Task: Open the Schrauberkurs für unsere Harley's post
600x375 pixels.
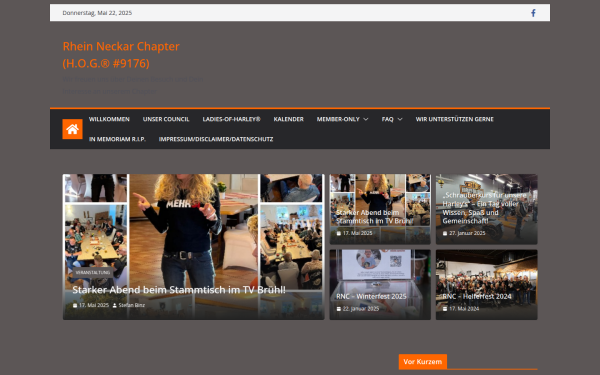Action: [x=484, y=208]
